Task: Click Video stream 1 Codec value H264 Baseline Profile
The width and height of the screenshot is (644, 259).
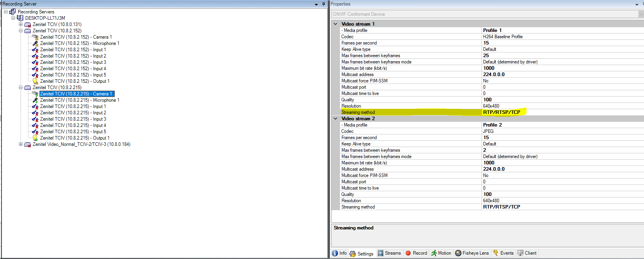Action: (503, 37)
